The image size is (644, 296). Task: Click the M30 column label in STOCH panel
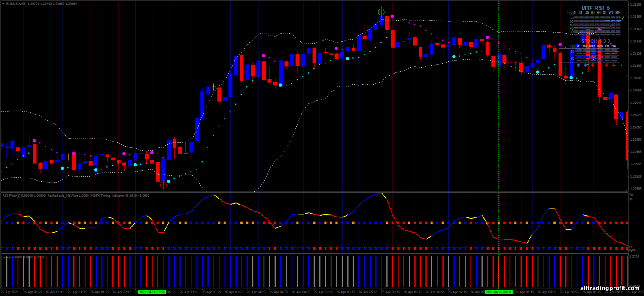600,46
